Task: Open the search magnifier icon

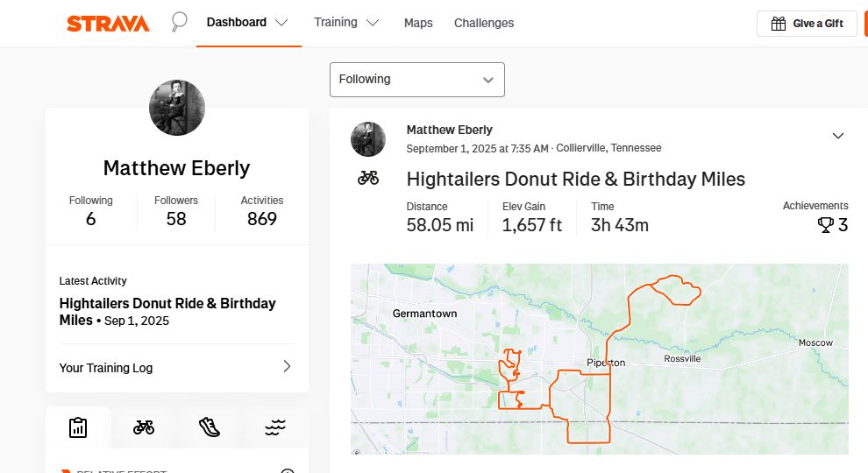Action: pyautogui.click(x=179, y=22)
